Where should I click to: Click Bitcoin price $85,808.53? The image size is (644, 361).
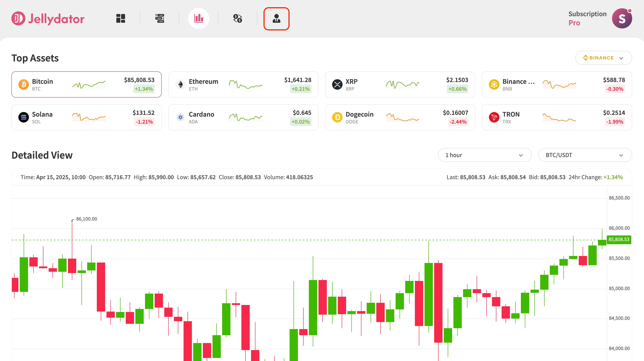point(139,80)
